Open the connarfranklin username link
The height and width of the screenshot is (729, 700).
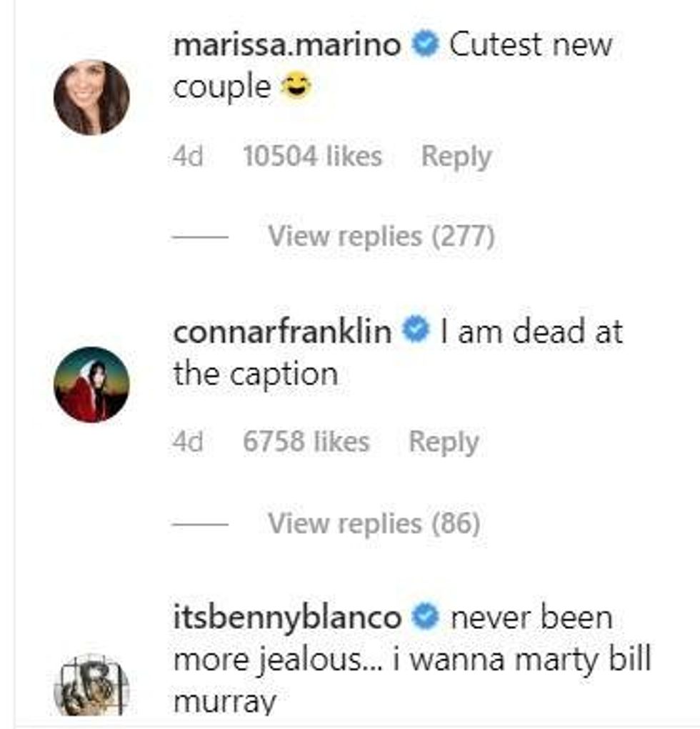(281, 332)
